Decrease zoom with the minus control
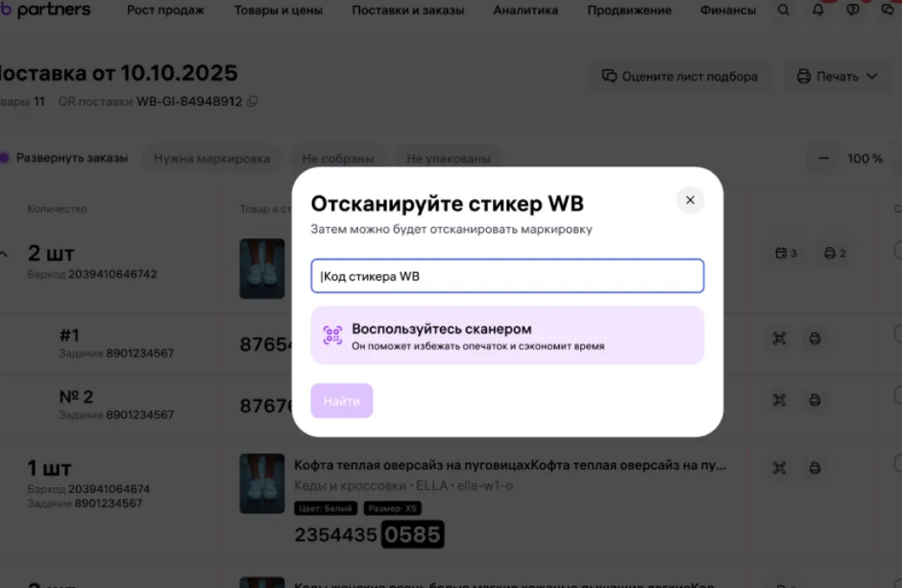Screen dimensions: 902x588 821,158
